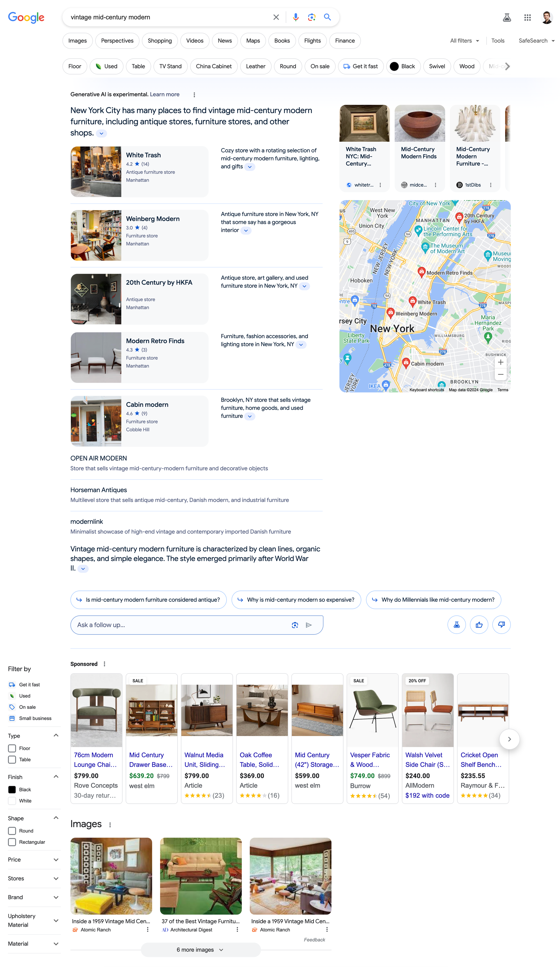Click the thumbs down feedback button
Image resolution: width=560 pixels, height=967 pixels.
tap(501, 625)
